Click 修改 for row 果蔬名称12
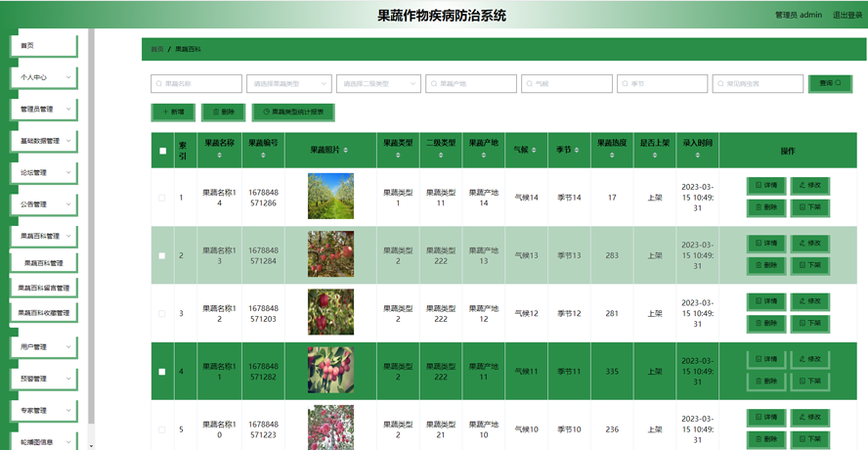 click(810, 302)
